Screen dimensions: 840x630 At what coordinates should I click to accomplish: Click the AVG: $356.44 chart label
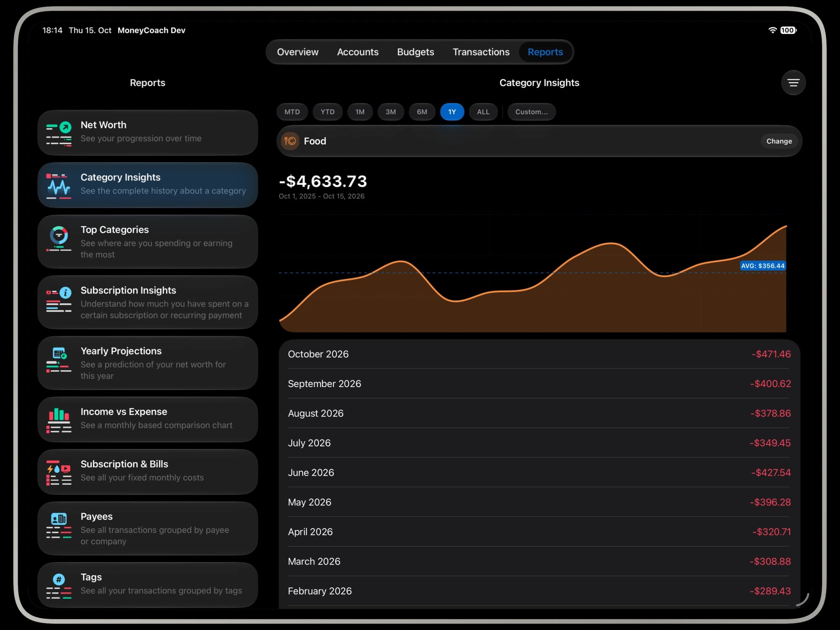click(x=763, y=266)
